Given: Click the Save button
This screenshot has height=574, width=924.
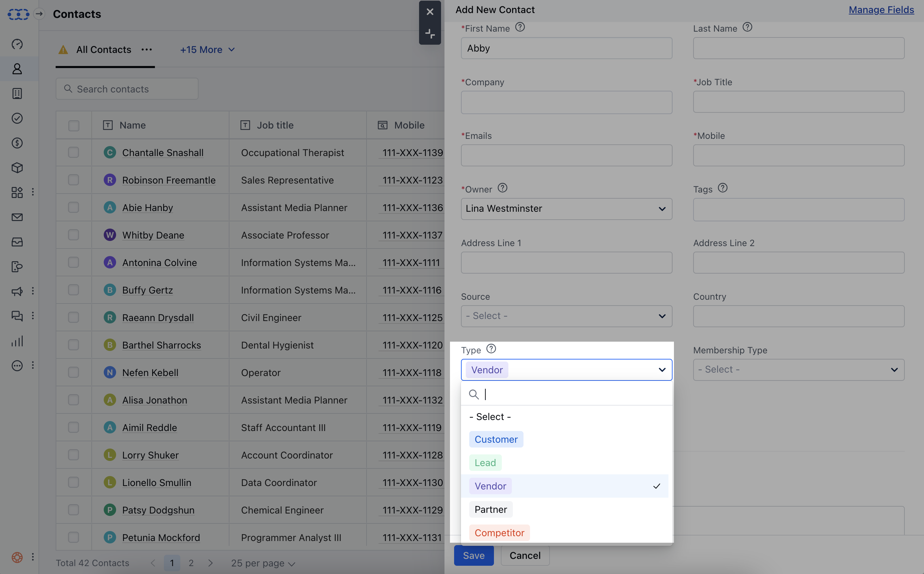Looking at the screenshot, I should [x=473, y=555].
